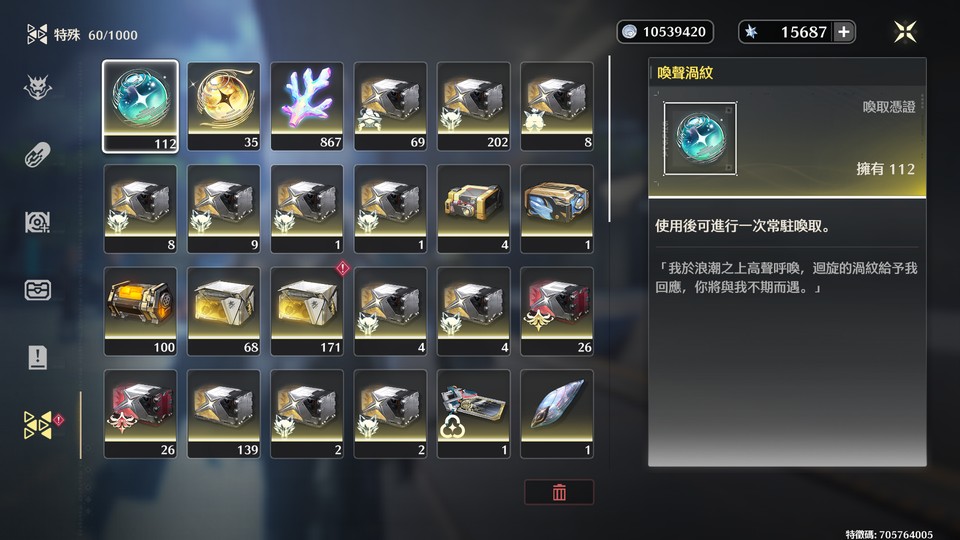Select the crystal shard item in last row
The width and height of the screenshot is (960, 540).
(x=557, y=413)
